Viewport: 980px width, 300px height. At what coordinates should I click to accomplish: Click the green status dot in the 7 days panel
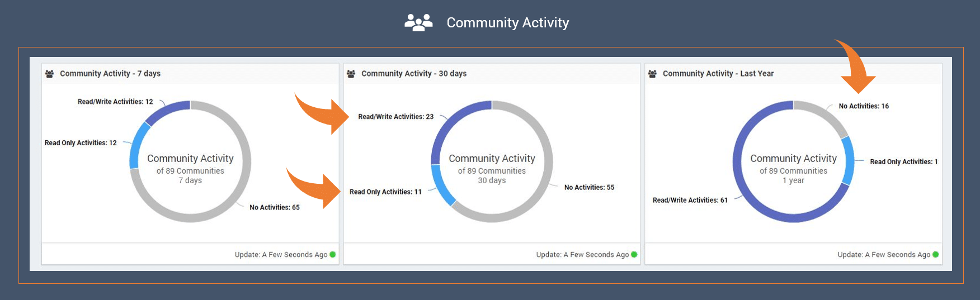pos(333,255)
